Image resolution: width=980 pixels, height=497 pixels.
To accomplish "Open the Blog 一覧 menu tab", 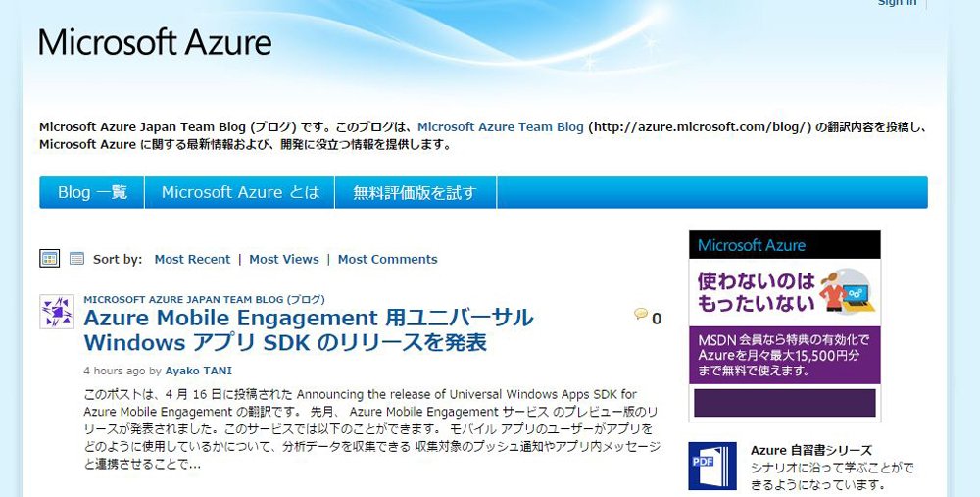I will coord(92,192).
